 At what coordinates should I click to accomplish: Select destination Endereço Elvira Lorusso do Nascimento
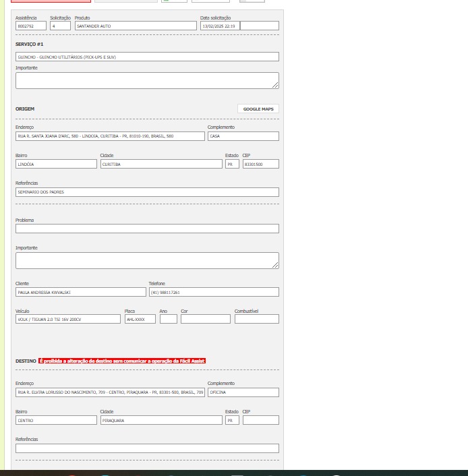click(x=110, y=392)
